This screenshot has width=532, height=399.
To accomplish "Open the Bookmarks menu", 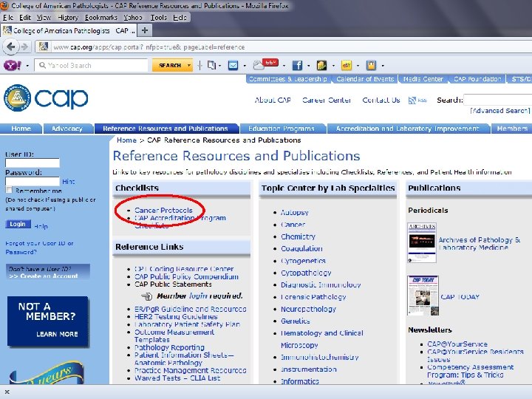I will pos(101,17).
